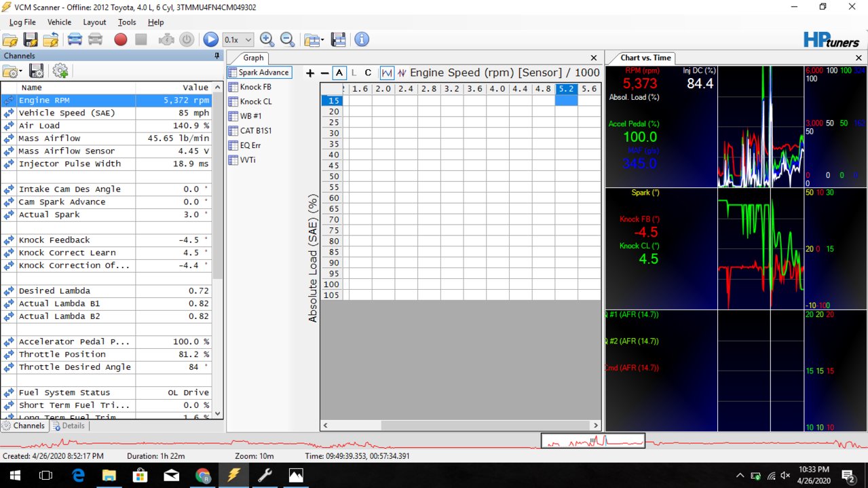868x488 pixels.
Task: Click the 15 row header in graph table
Action: point(333,100)
